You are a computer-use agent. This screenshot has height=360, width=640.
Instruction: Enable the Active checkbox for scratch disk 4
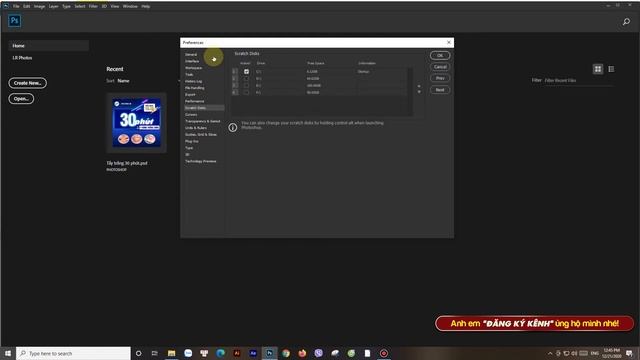tap(246, 92)
